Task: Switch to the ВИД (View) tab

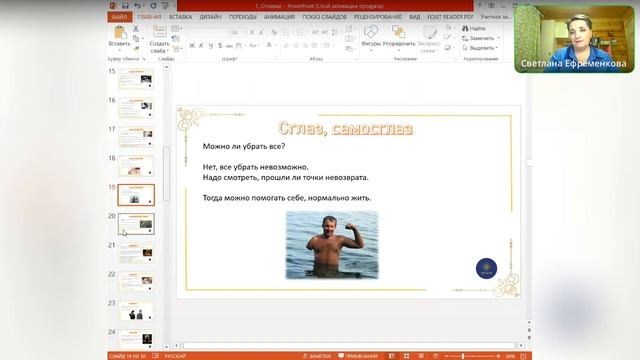Action: [414, 17]
